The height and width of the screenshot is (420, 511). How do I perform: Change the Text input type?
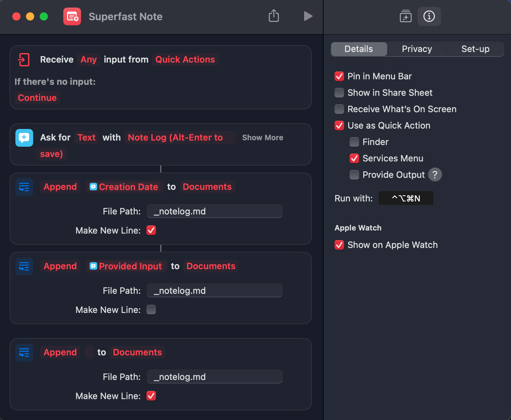pyautogui.click(x=87, y=137)
